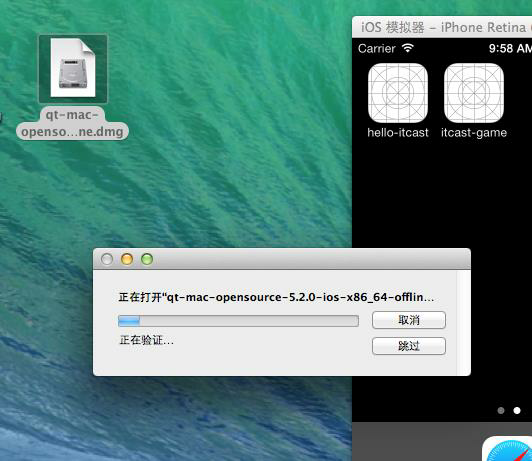Click the 取消 (Cancel) button in dialog
The height and width of the screenshot is (461, 532).
(409, 320)
